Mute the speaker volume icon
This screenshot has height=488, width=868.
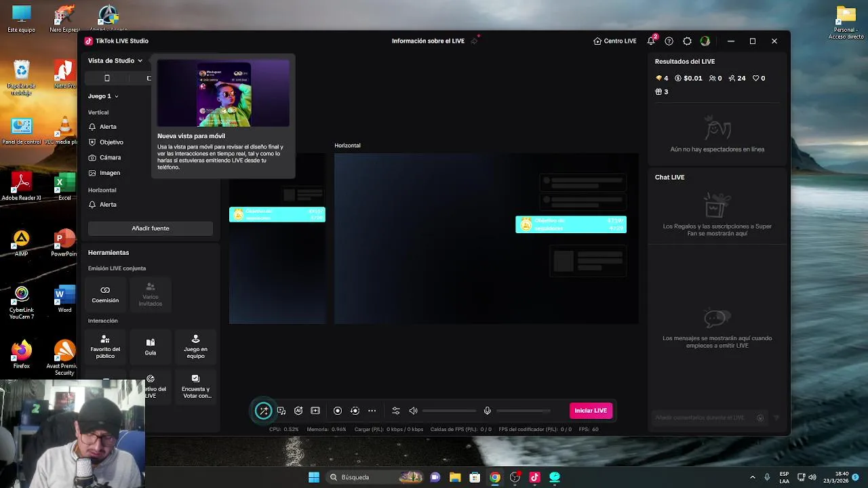click(413, 411)
